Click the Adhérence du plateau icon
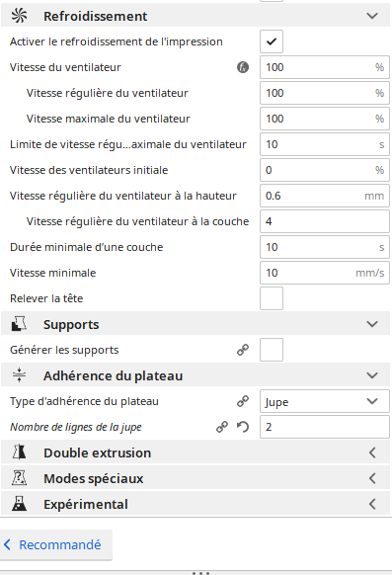This screenshot has height=575, width=392. 19,375
